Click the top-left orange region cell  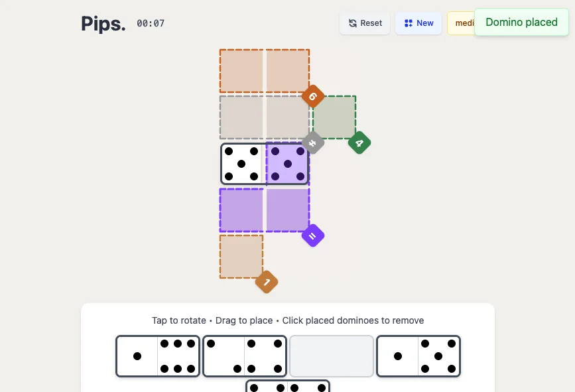tap(241, 71)
